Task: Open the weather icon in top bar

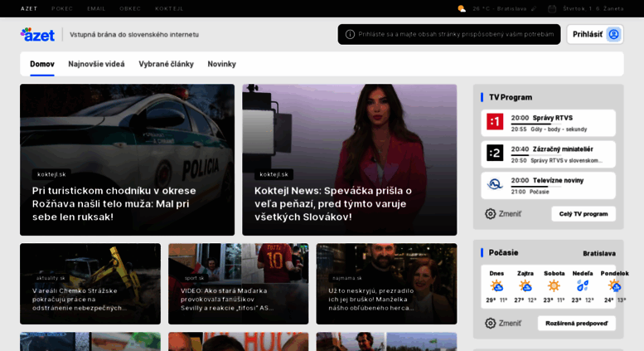Action: pyautogui.click(x=462, y=8)
